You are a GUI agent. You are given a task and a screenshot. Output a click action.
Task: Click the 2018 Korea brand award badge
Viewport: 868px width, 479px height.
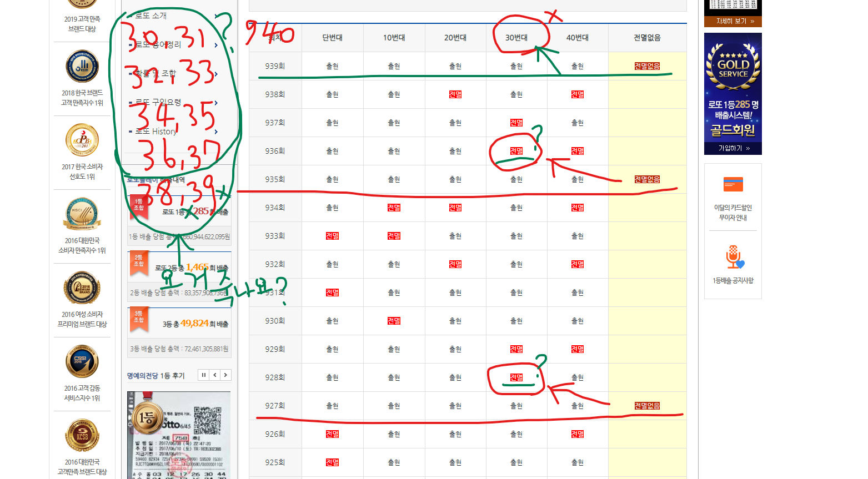click(x=82, y=67)
